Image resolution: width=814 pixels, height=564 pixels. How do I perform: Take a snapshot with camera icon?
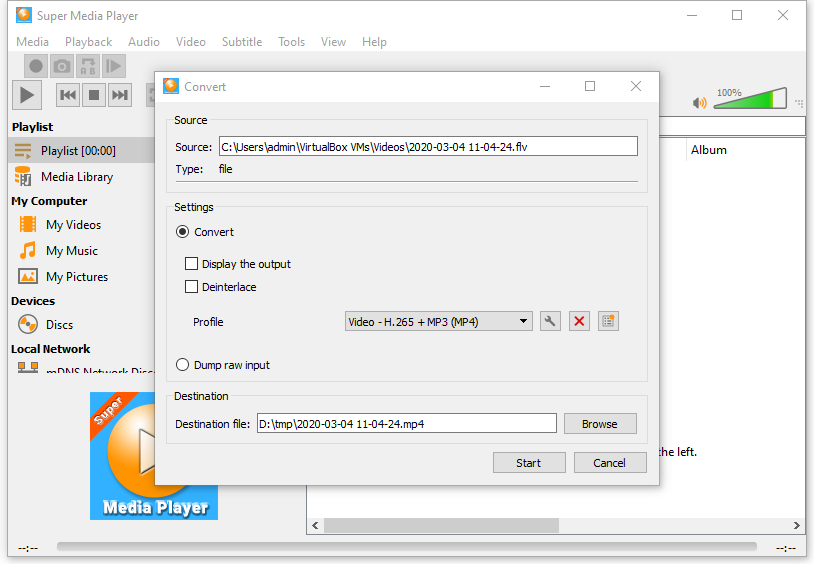62,66
